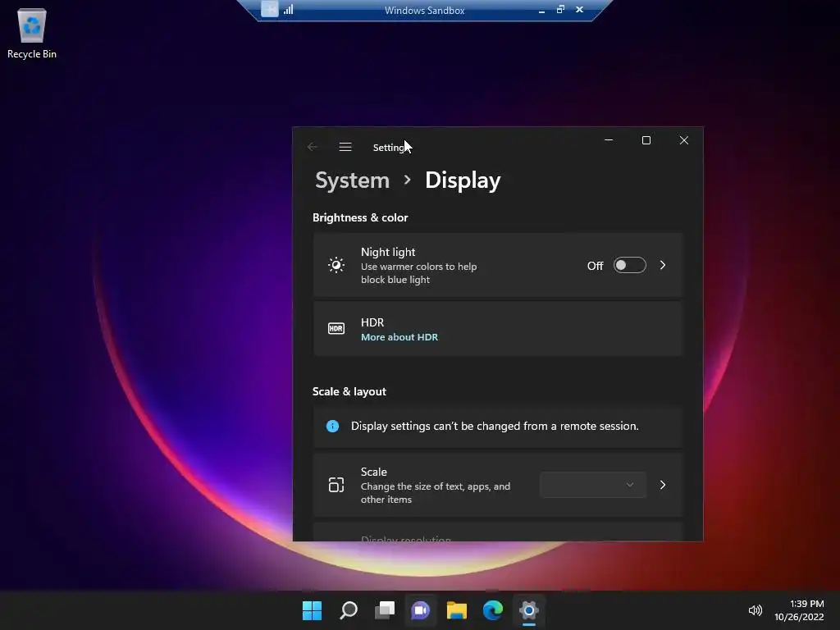
Task: Expand Night light settings with its chevron
Action: 663,265
